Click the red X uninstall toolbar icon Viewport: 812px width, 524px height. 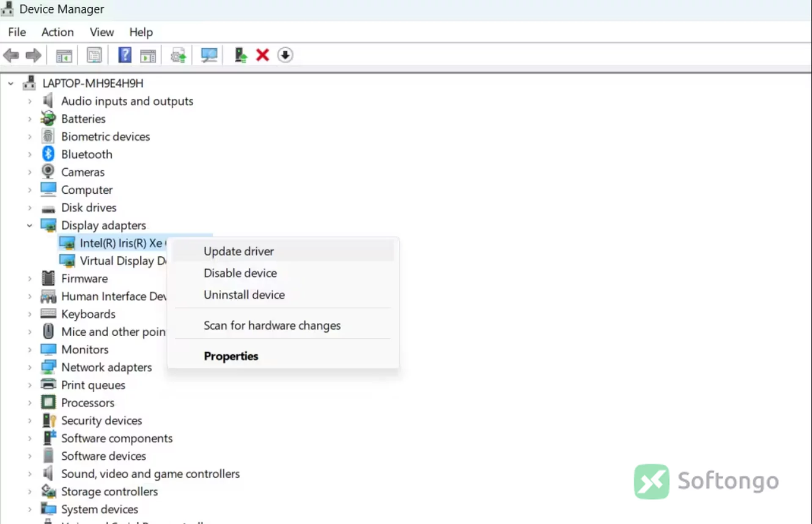[263, 55]
